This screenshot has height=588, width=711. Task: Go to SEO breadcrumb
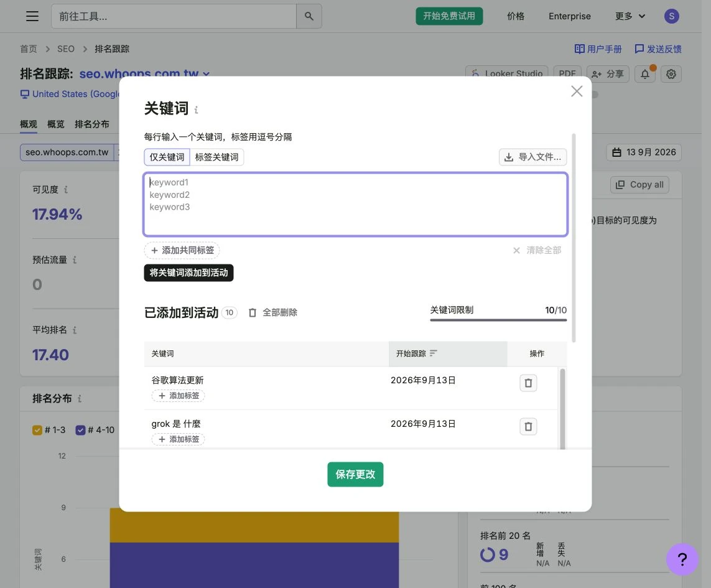tap(66, 49)
